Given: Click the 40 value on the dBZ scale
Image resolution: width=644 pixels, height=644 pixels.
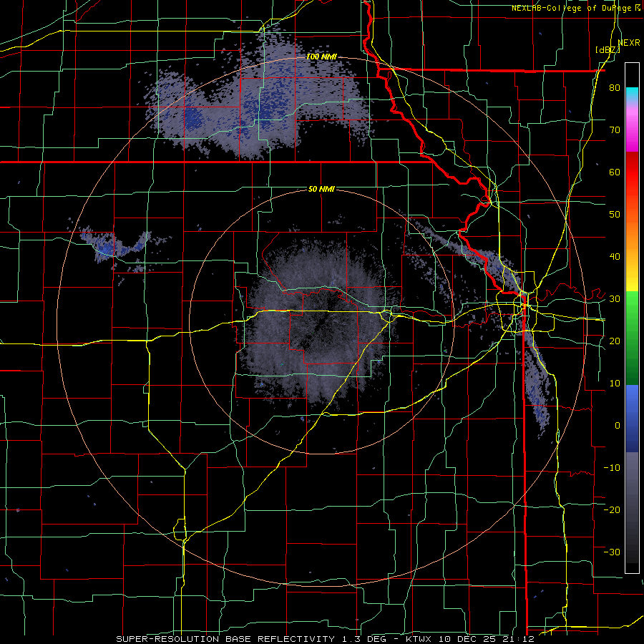Looking at the screenshot, I should coord(615,257).
